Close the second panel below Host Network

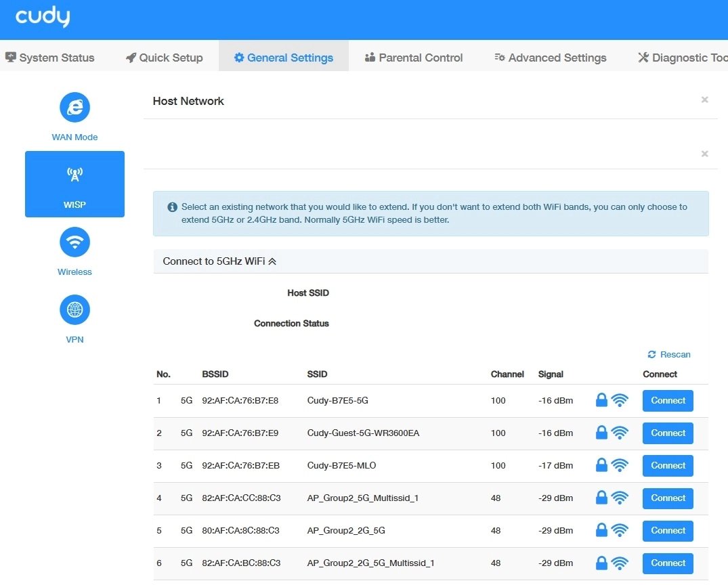704,154
